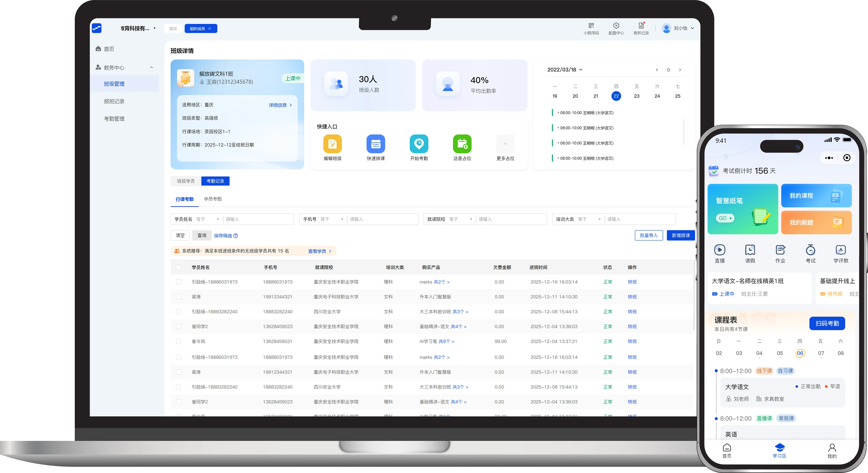Click the 快速排课 shortcut icon
The height and width of the screenshot is (473, 868).
tap(375, 144)
